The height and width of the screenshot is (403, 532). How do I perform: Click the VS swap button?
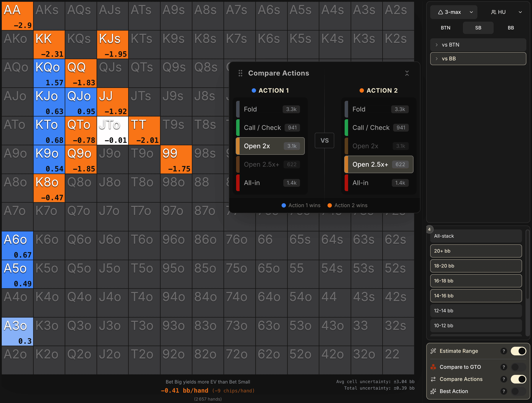324,140
